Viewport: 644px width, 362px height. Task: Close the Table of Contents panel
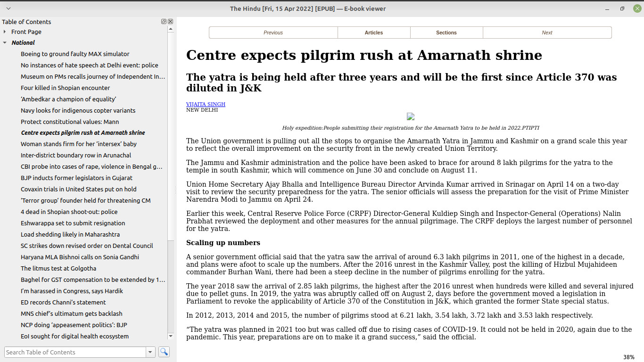171,22
